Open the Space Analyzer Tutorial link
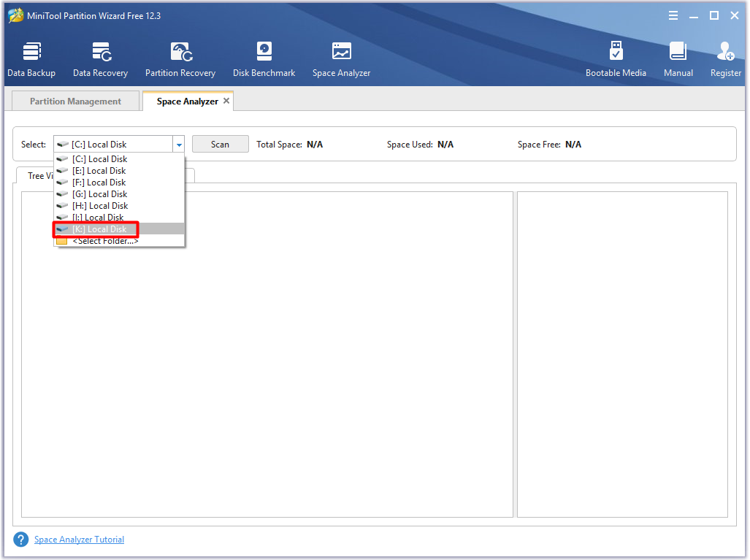The width and height of the screenshot is (750, 560). 79,540
